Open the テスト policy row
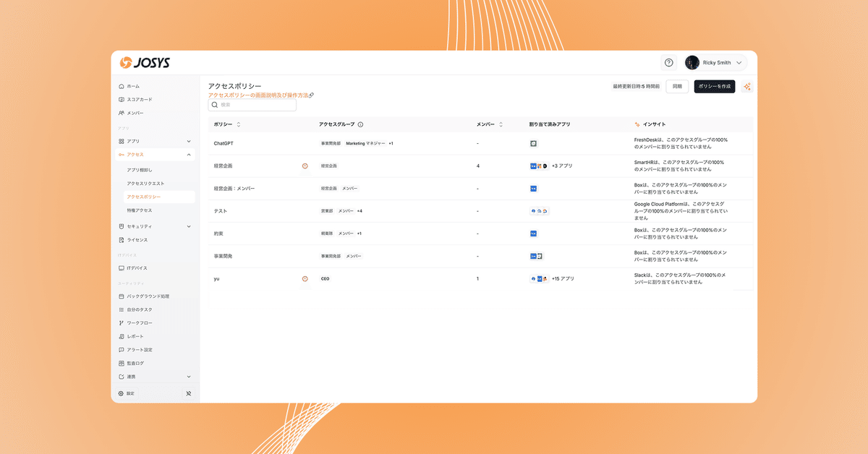This screenshot has width=868, height=454. coord(480,211)
